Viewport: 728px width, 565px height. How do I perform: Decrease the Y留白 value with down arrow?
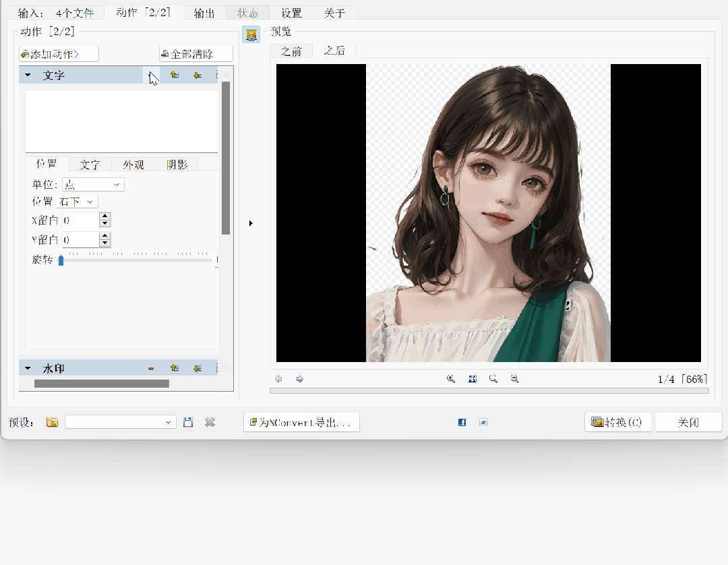click(x=104, y=243)
